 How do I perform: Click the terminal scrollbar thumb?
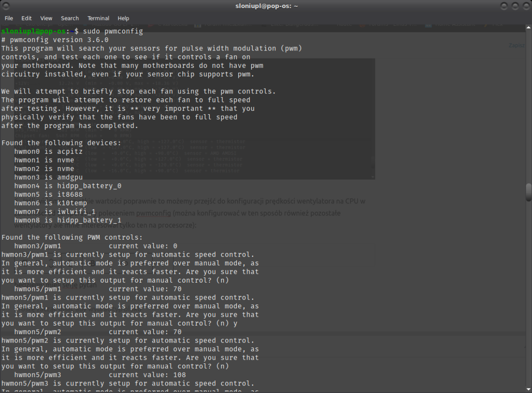(x=528, y=192)
